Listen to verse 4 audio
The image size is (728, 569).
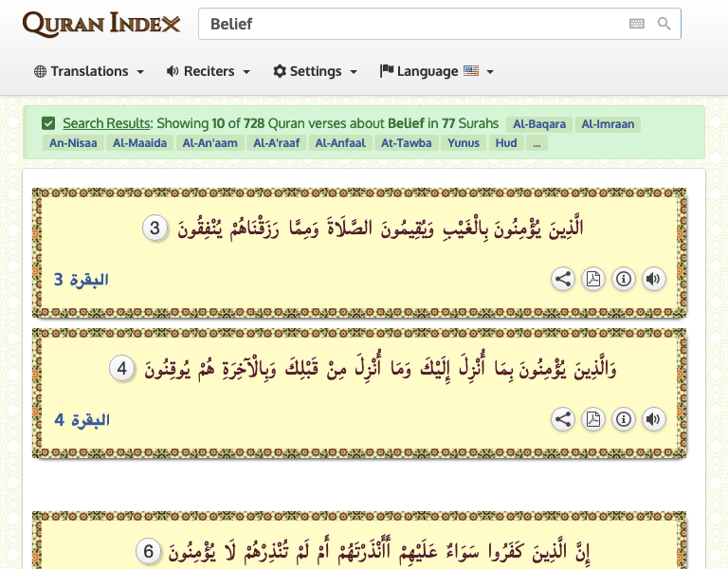pos(653,419)
